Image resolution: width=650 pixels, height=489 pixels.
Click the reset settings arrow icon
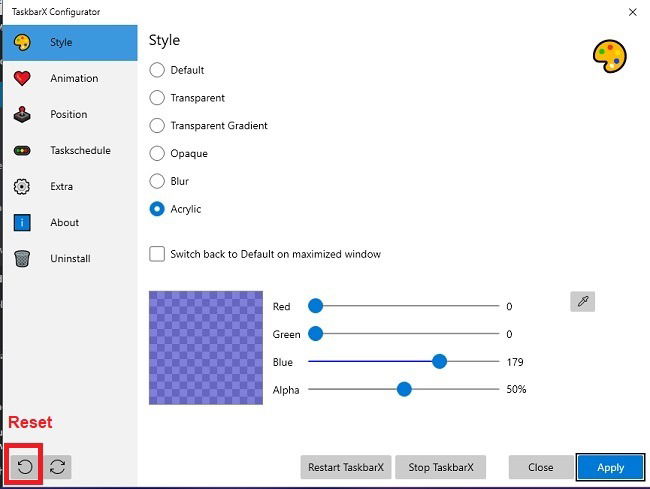tap(25, 467)
